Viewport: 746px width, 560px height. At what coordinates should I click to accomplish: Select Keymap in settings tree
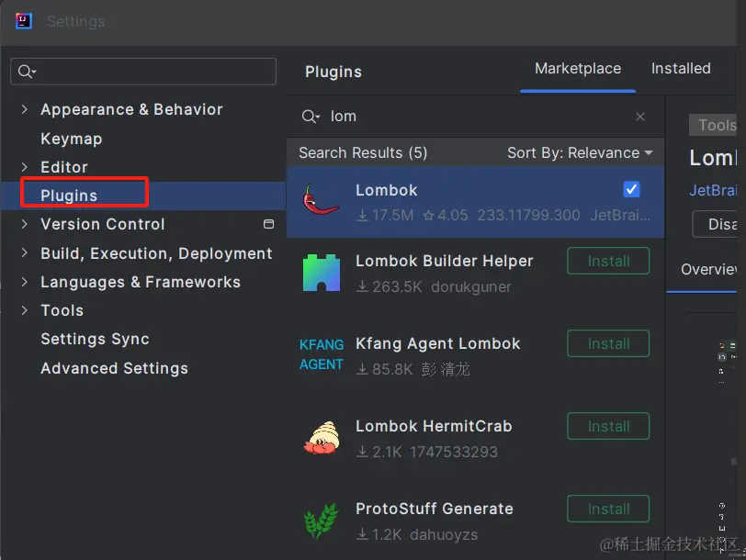pyautogui.click(x=72, y=139)
